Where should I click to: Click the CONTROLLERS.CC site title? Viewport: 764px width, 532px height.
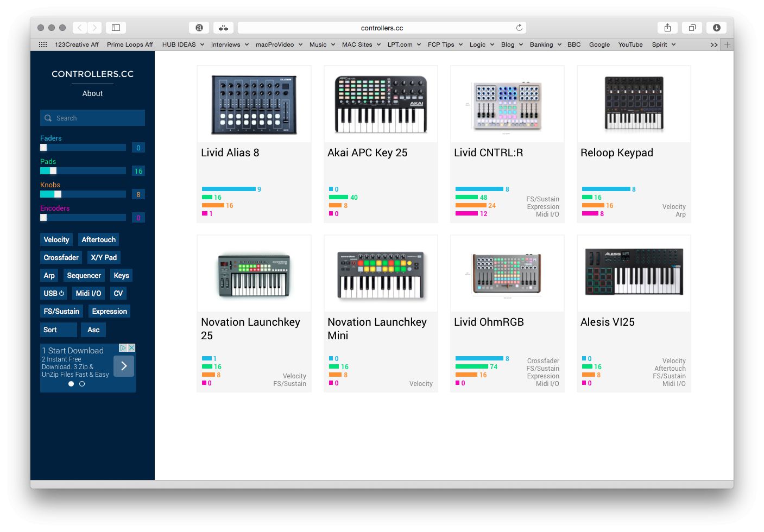pyautogui.click(x=92, y=74)
